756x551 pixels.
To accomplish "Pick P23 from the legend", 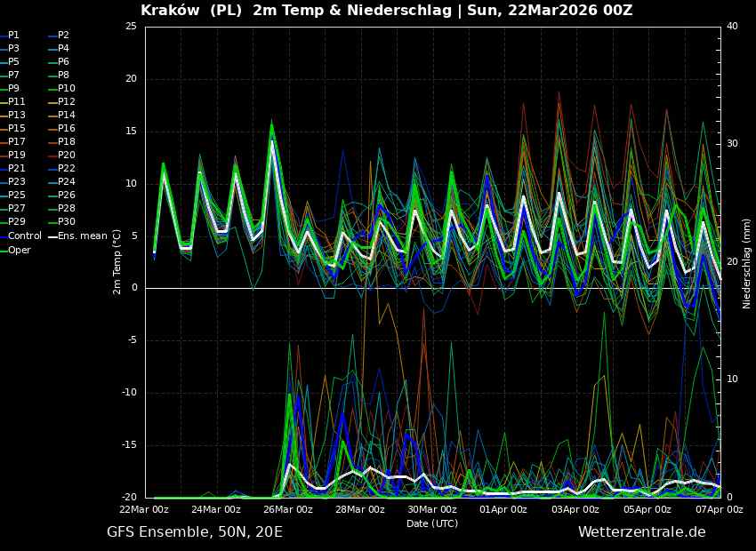I will (12, 181).
